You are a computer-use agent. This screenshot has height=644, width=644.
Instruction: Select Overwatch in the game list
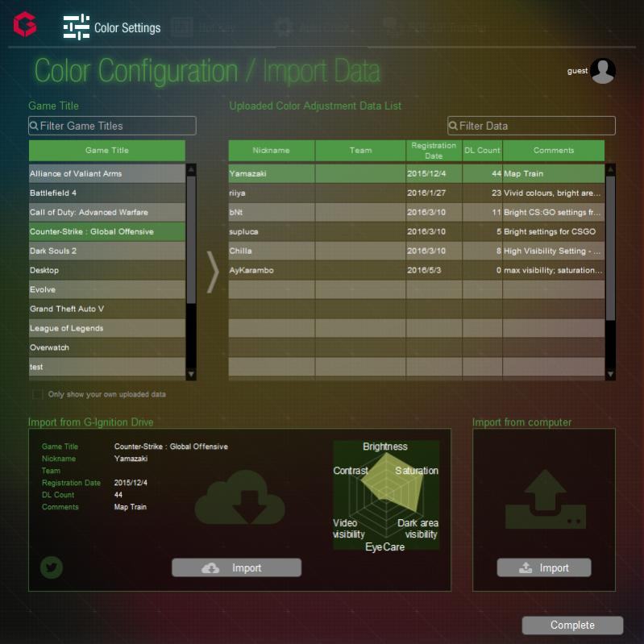106,347
